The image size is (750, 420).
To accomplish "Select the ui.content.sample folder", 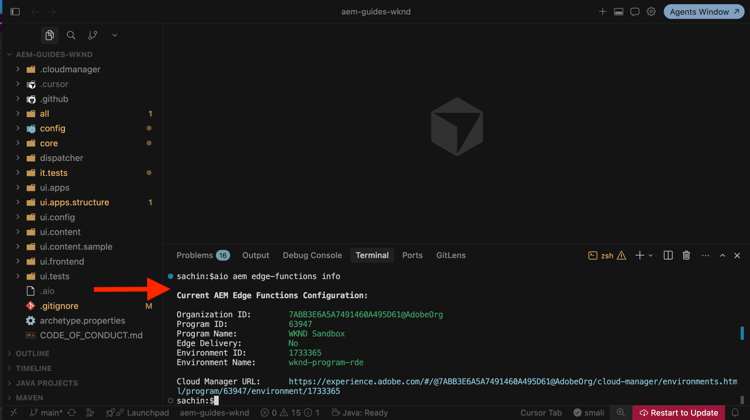I will pos(76,247).
